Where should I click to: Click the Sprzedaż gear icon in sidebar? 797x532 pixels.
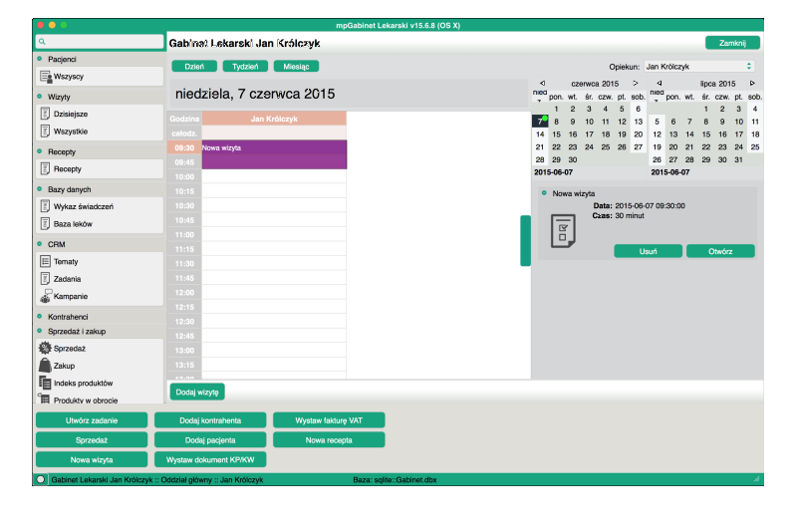coord(46,348)
